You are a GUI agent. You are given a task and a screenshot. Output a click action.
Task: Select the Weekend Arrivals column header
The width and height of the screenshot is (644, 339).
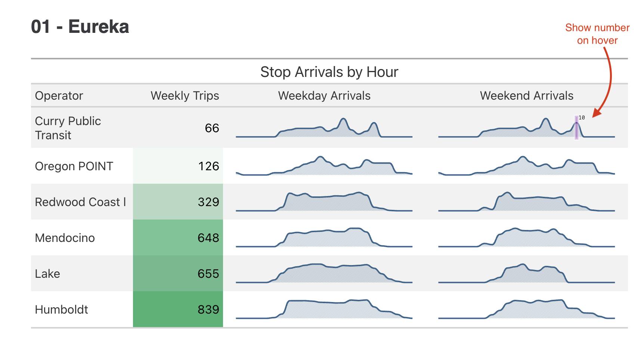(x=526, y=96)
